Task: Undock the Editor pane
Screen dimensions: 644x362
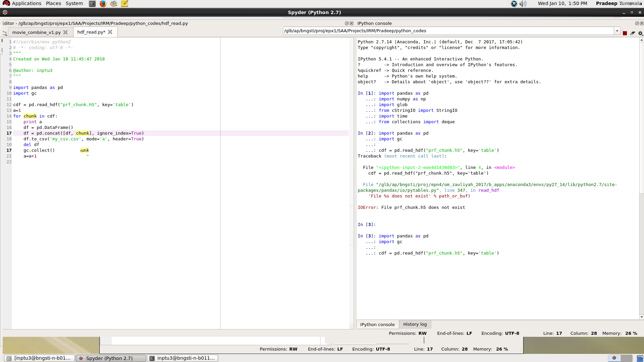Action: pyautogui.click(x=347, y=24)
